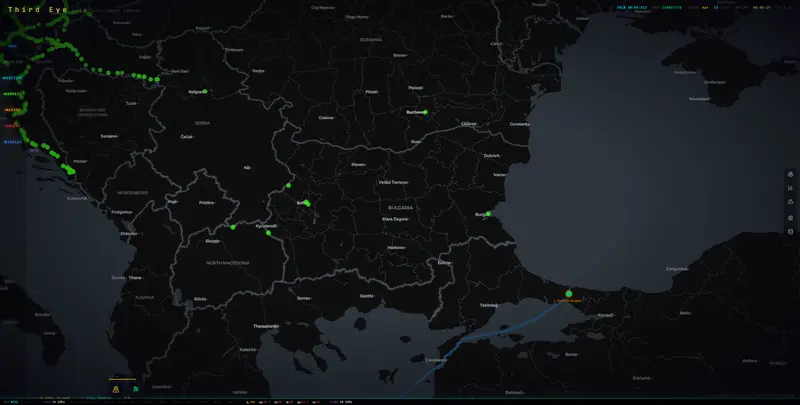Select the green marker beside Belgrade
800x405 pixels.
point(205,91)
